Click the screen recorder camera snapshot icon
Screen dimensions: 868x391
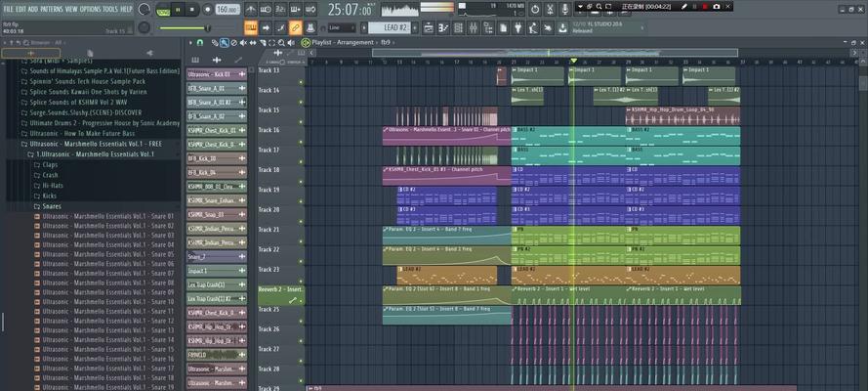coord(717,6)
